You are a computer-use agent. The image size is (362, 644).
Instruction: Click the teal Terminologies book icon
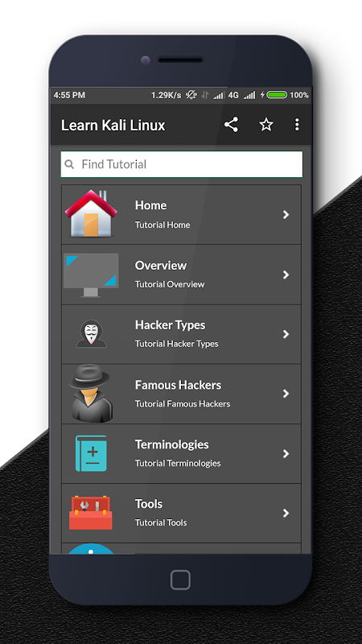91,453
